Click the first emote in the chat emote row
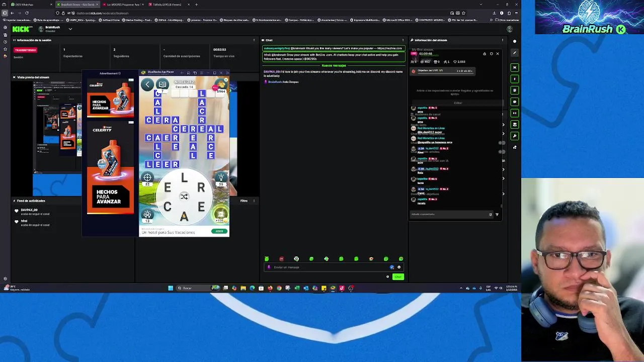Image resolution: width=644 pixels, height=362 pixels. pyautogui.click(x=267, y=259)
